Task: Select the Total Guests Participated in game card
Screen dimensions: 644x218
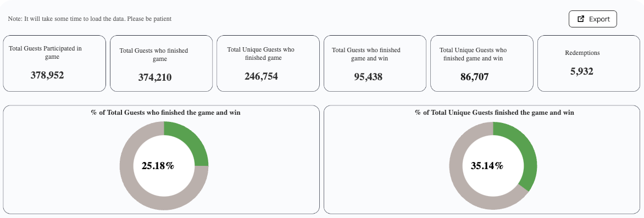Action: click(x=54, y=63)
